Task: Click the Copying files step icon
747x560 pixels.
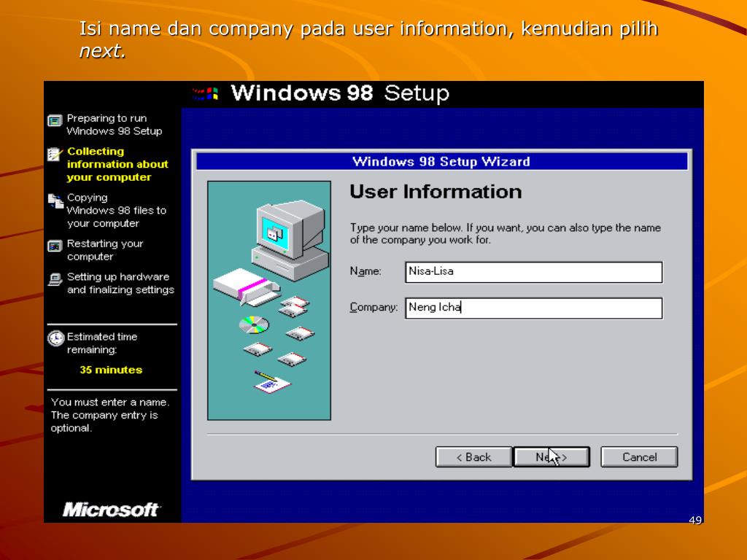Action: tap(55, 201)
